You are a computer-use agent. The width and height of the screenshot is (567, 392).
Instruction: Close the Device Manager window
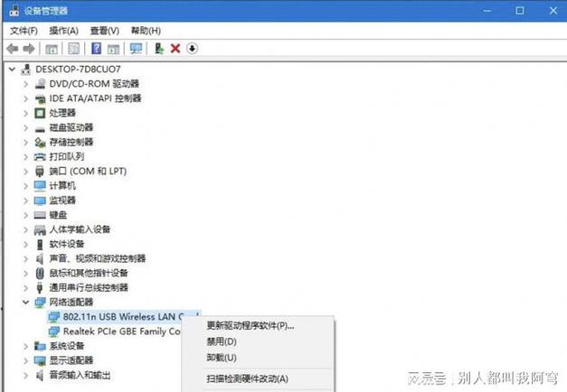coord(553,11)
